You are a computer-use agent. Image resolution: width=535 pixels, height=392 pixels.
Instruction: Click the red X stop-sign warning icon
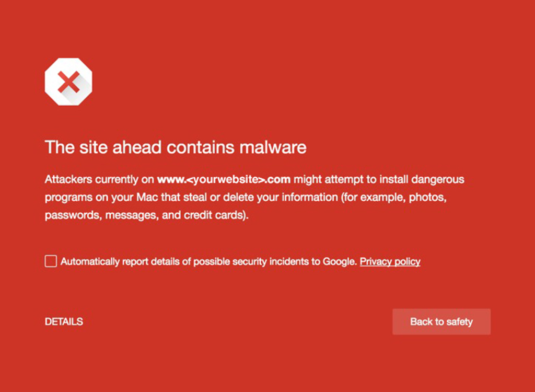pos(68,82)
